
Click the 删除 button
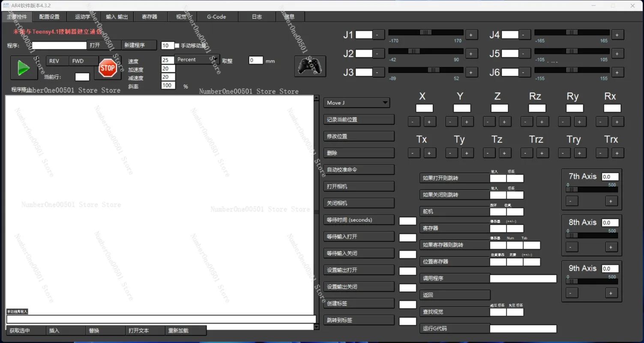(359, 153)
